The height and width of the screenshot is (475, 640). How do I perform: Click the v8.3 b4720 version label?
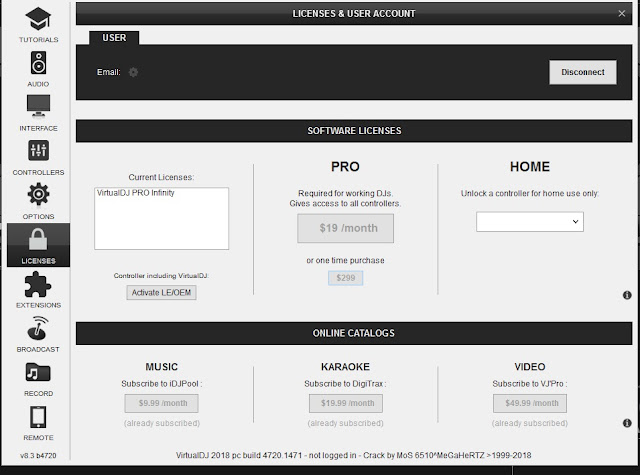point(38,455)
